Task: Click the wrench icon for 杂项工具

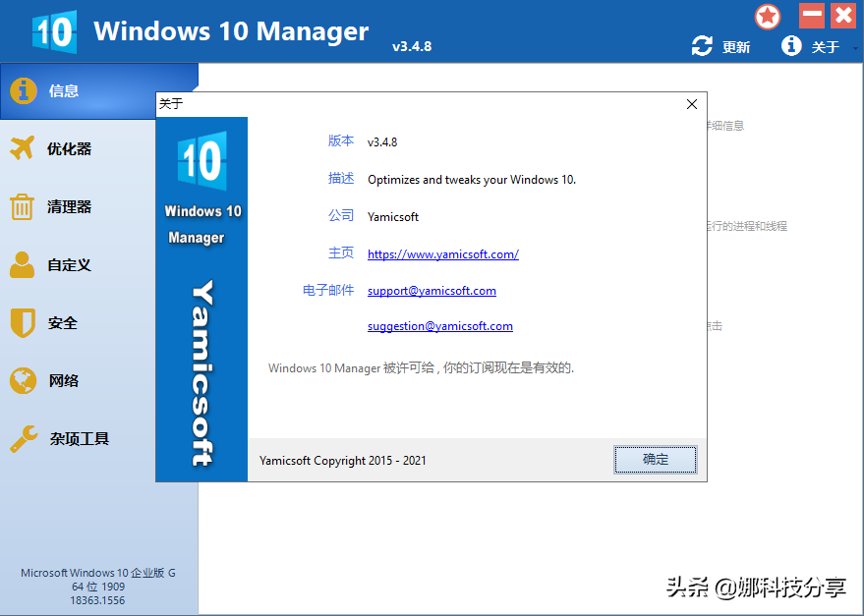Action: (24, 439)
